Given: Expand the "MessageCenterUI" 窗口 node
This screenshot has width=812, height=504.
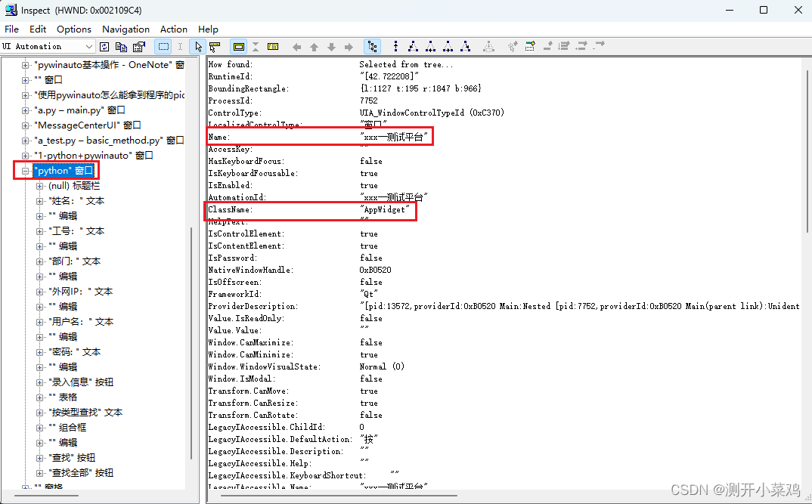Looking at the screenshot, I should tap(25, 125).
